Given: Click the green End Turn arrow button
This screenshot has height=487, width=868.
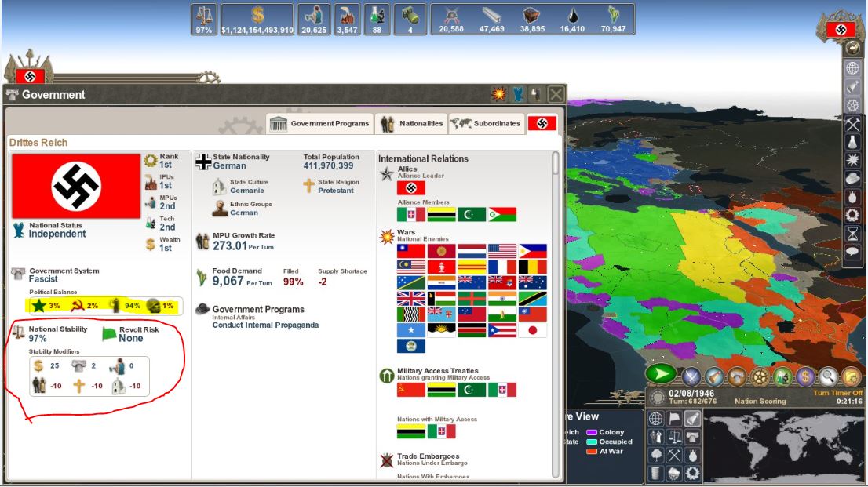Looking at the screenshot, I should coord(662,375).
